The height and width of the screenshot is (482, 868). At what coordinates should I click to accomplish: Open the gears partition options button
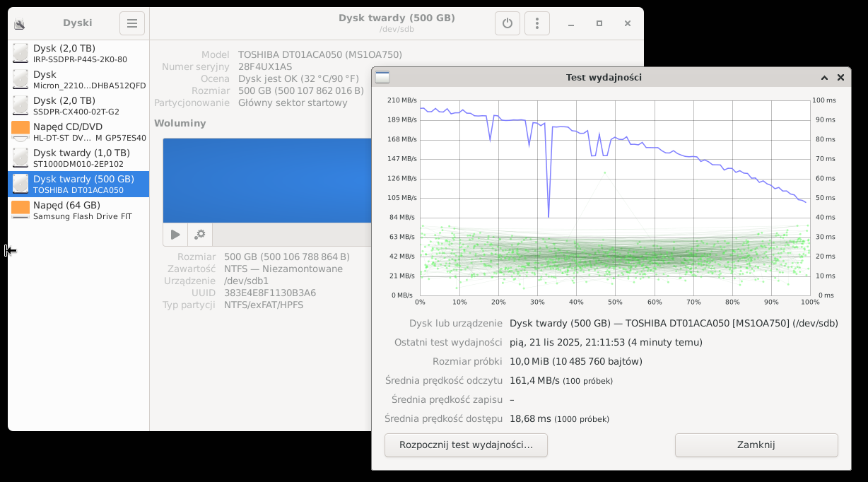pos(200,235)
